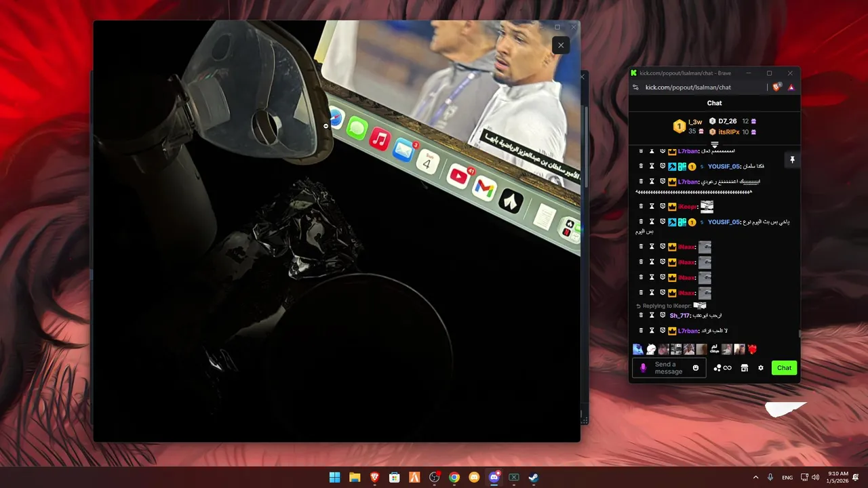Open Steam from taskbar
The height and width of the screenshot is (488, 868).
click(x=534, y=477)
